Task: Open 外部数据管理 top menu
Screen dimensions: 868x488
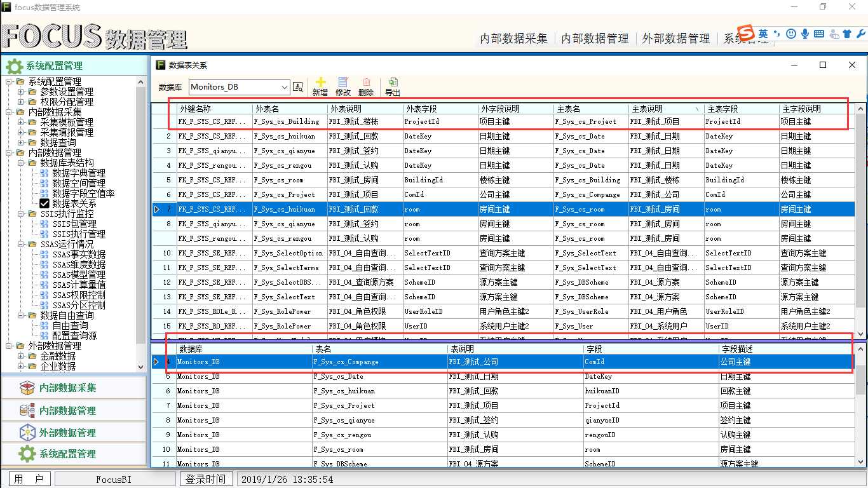Action: point(676,38)
